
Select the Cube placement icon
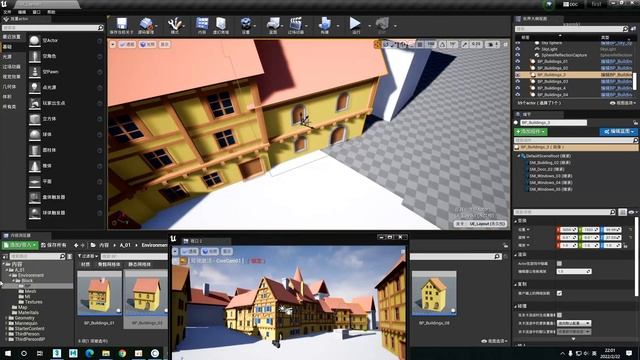pyautogui.click(x=35, y=119)
